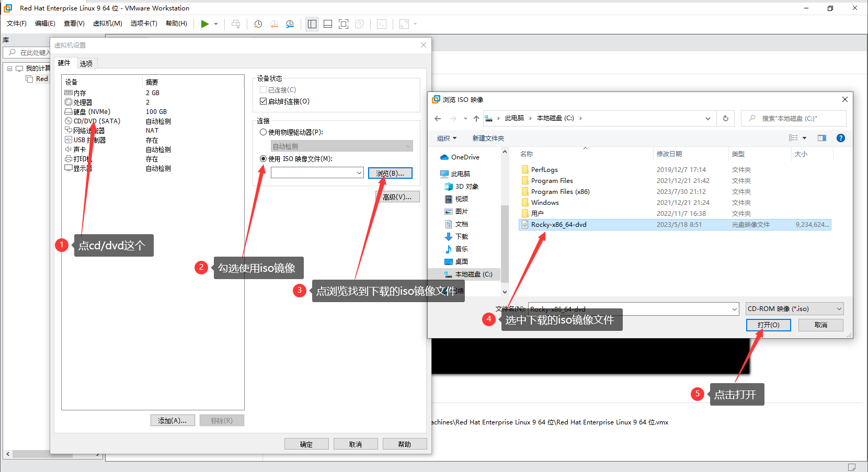The image size is (868, 472).
Task: Open the 选项卡(T) menu
Action: point(144,24)
